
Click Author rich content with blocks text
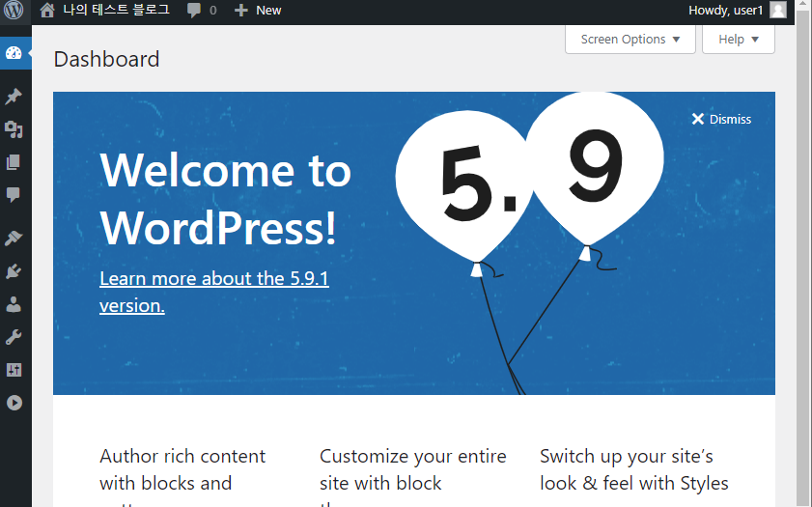(x=182, y=469)
